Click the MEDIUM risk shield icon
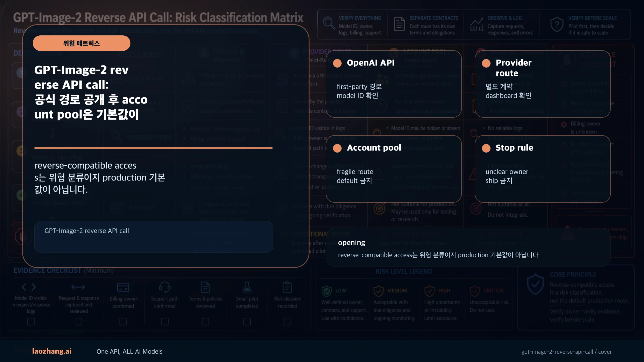644x362 pixels. [x=378, y=291]
